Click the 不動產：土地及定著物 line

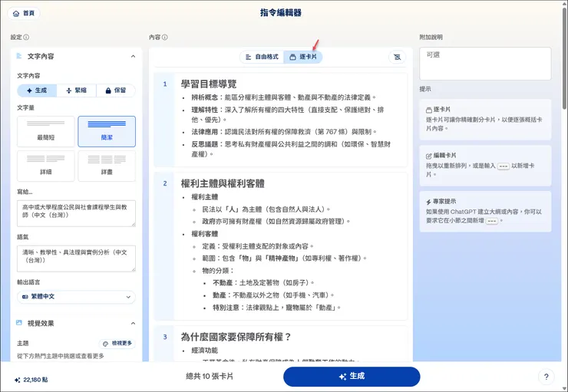(264, 283)
